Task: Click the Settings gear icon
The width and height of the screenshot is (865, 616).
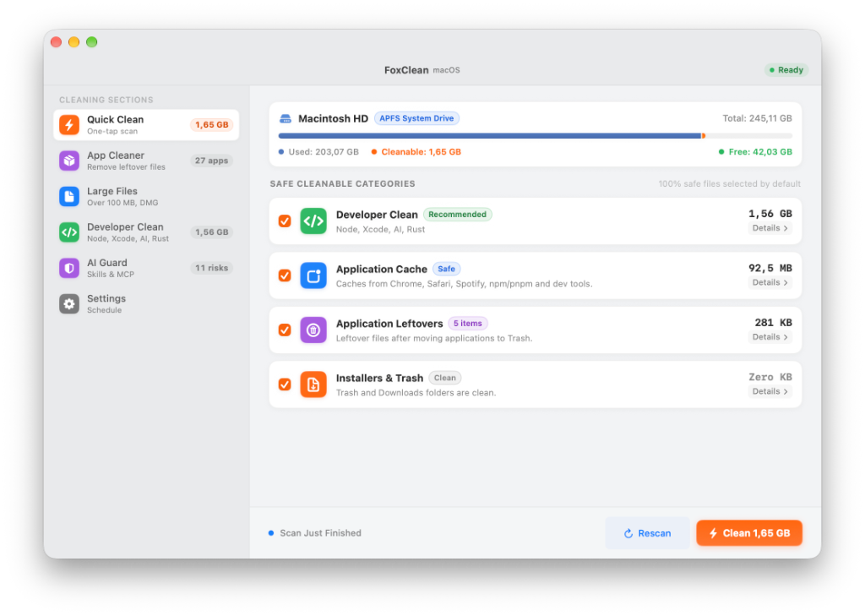Action: coord(69,304)
